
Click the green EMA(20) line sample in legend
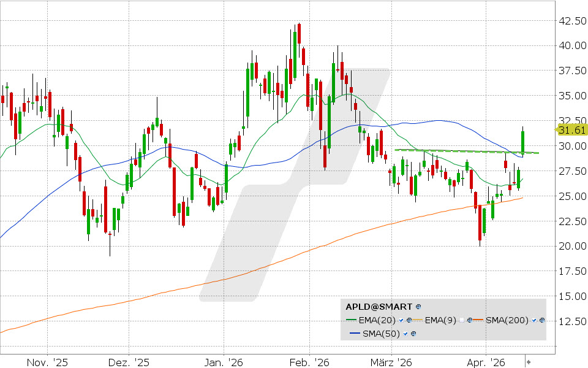coord(352,320)
